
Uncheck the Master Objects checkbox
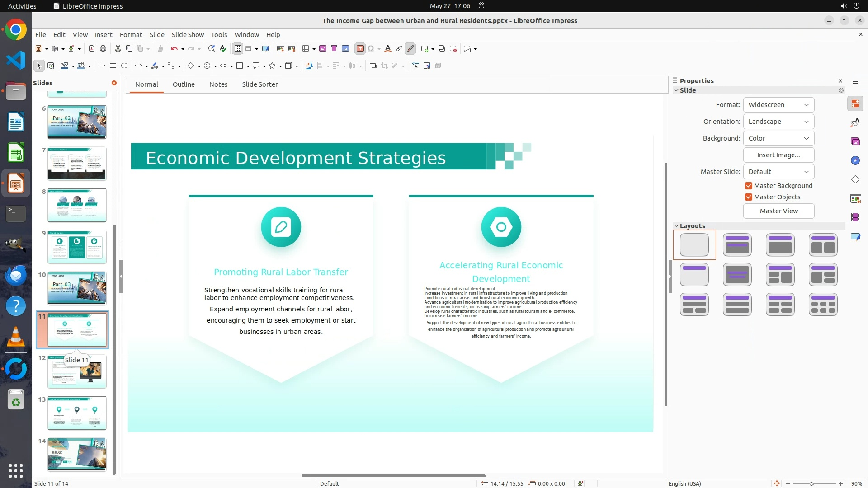point(749,197)
